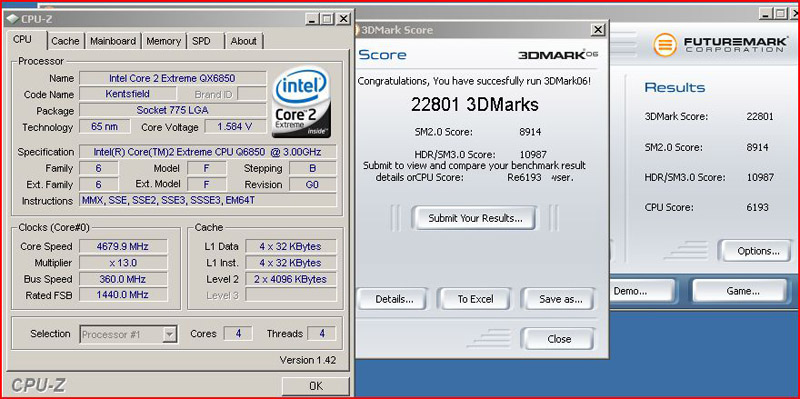
Task: Click the Level 2 value 2 x 4096 KBytes
Action: [291, 279]
